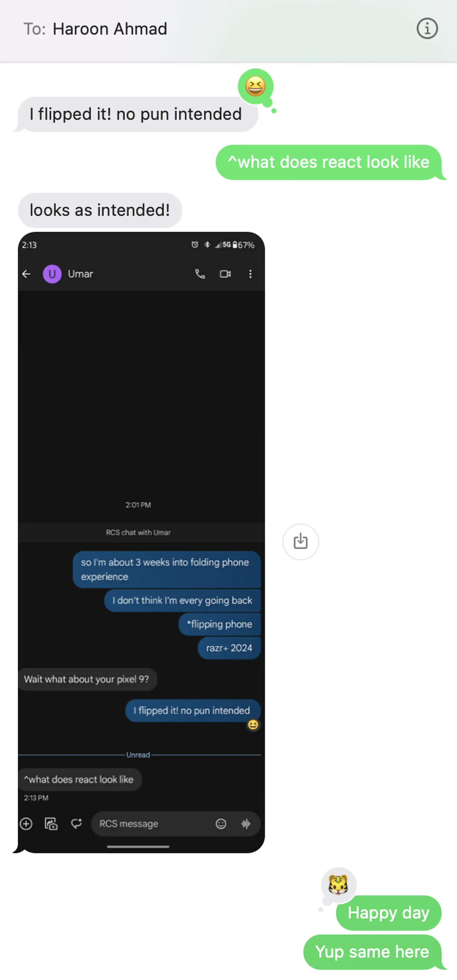The width and height of the screenshot is (457, 980).
Task: Tap the three-dot menu icon in Umar chat
Action: click(x=250, y=274)
